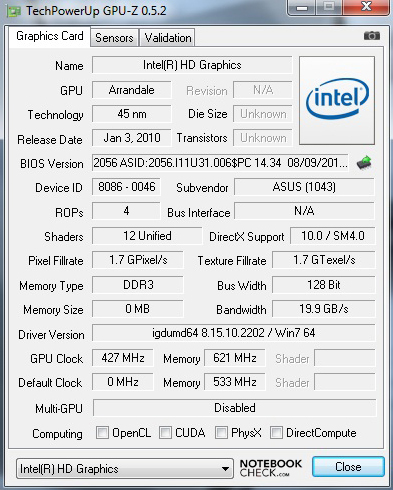
Task: Click the Transistors value Unknown
Action: [263, 138]
